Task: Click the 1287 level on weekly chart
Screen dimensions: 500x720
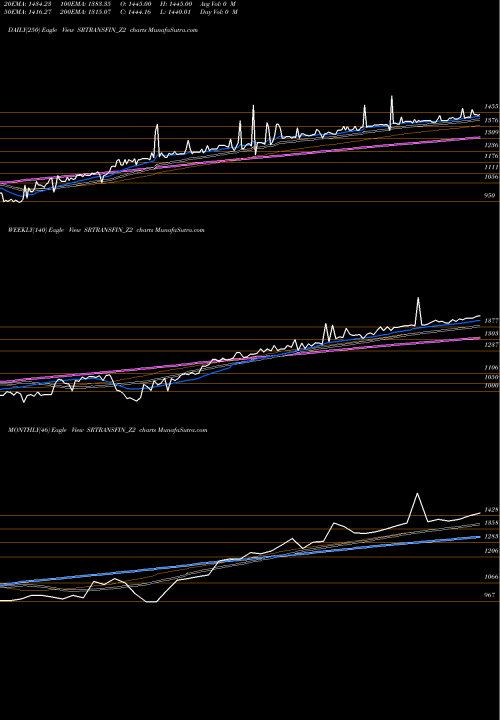Action: coord(492,344)
